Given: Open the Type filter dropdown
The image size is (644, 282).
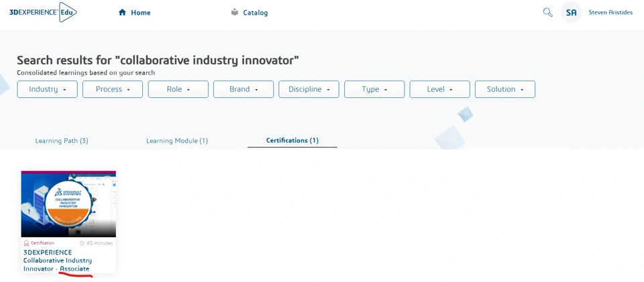Looking at the screenshot, I should tap(374, 89).
